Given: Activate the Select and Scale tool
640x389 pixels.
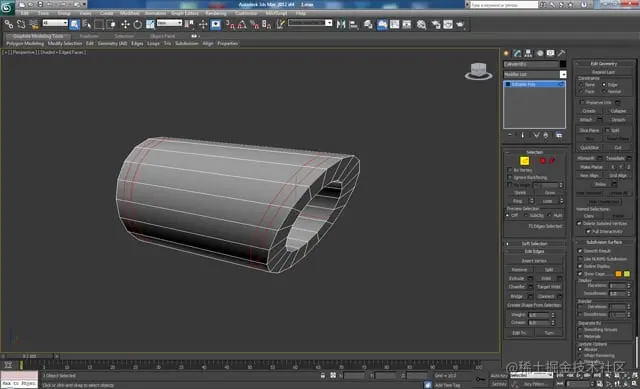Looking at the screenshot, I should [150, 24].
